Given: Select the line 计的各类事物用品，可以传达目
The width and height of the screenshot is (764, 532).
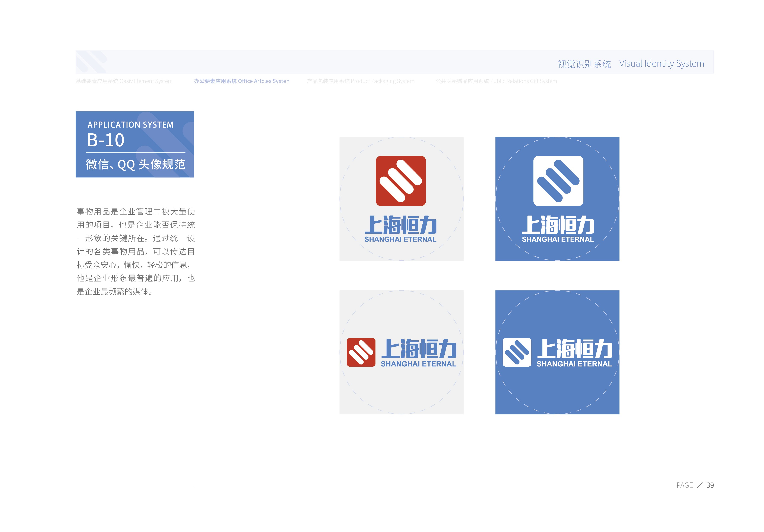Looking at the screenshot, I should (136, 252).
